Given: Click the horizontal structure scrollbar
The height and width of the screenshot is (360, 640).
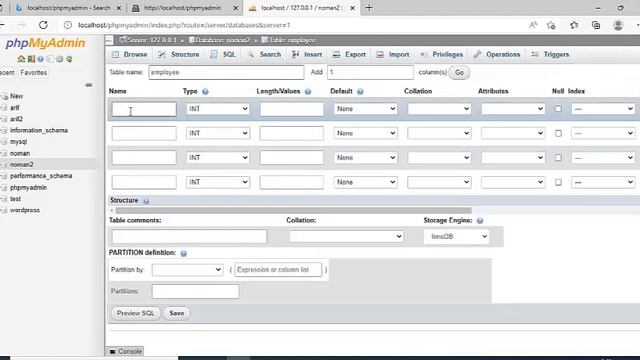Looking at the screenshot, I should (x=293, y=211).
